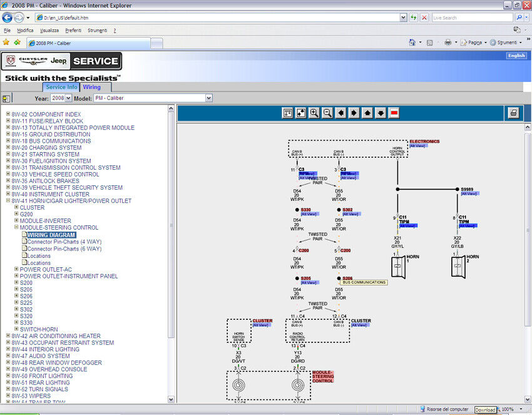Collapse the MODULE-STEERING CONTROL tree node

point(16,228)
